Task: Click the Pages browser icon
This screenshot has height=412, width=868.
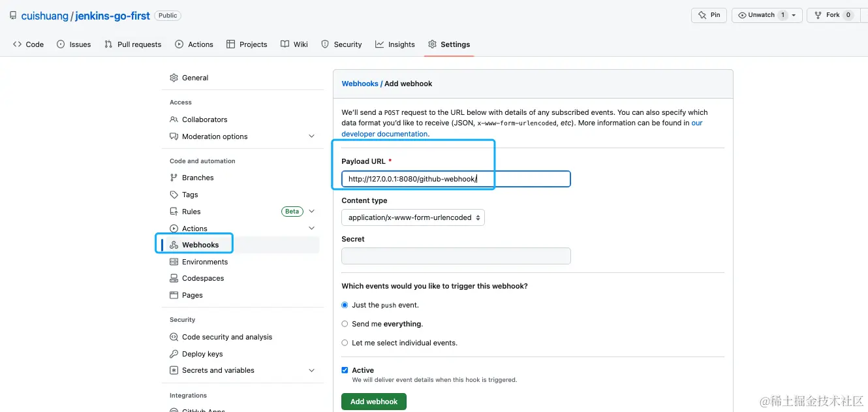Action: click(174, 295)
